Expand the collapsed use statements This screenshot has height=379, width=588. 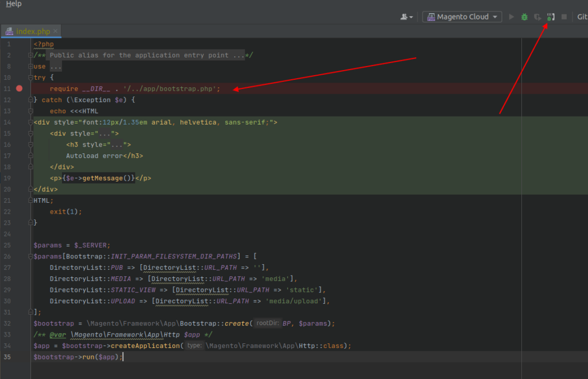(x=30, y=67)
